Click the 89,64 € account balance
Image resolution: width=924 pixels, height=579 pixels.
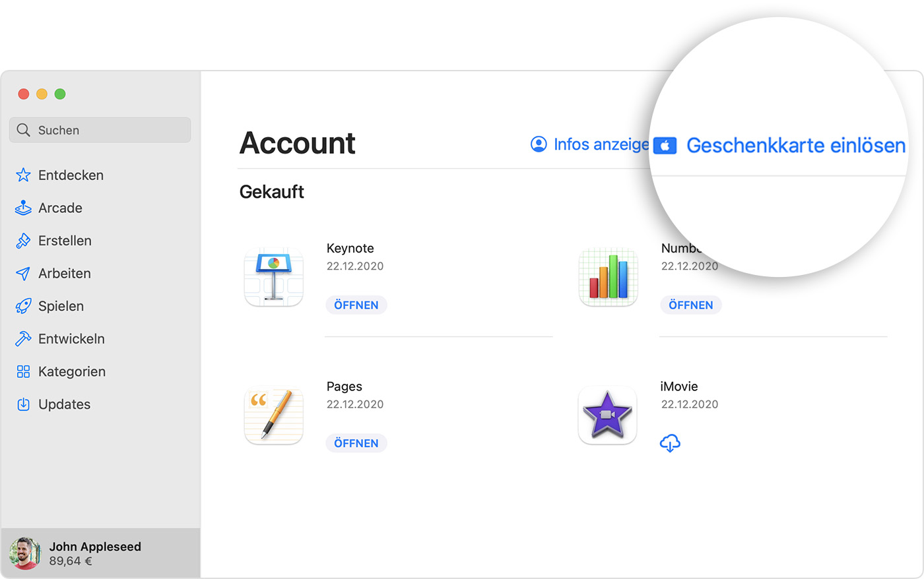pos(71,561)
